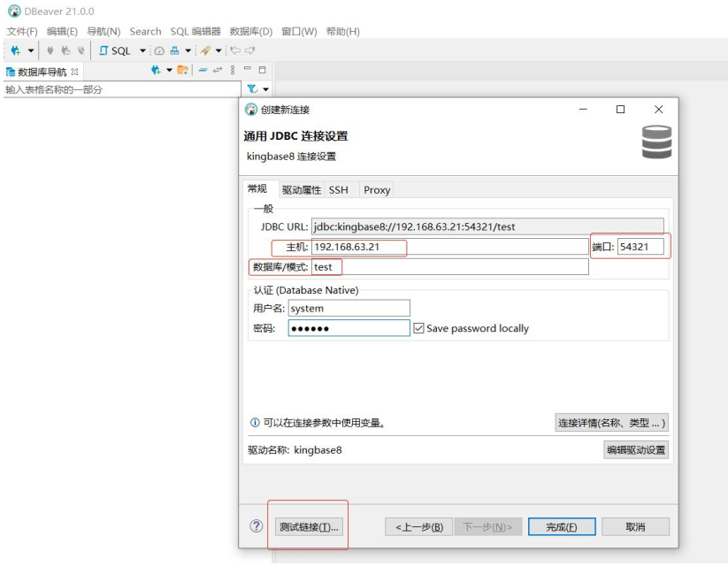Screen dimensions: 728x567
Task: Click the new connection plug icon in main toolbar
Action: pyautogui.click(x=16, y=50)
